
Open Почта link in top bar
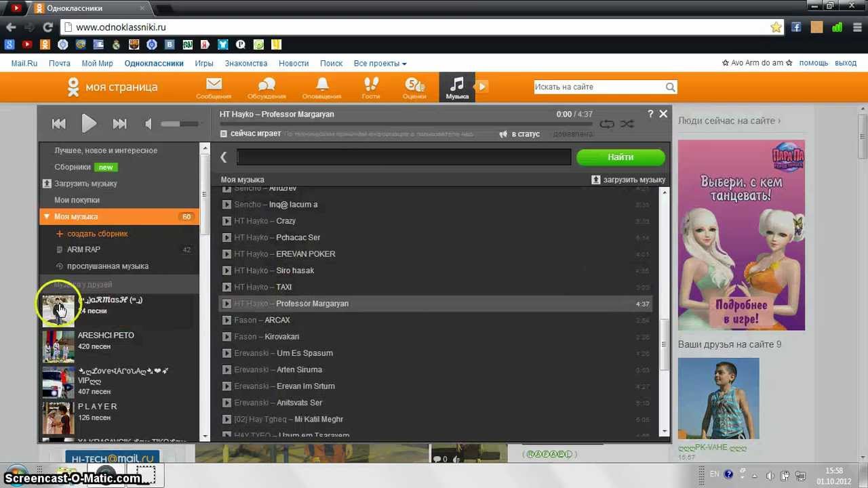coord(60,63)
